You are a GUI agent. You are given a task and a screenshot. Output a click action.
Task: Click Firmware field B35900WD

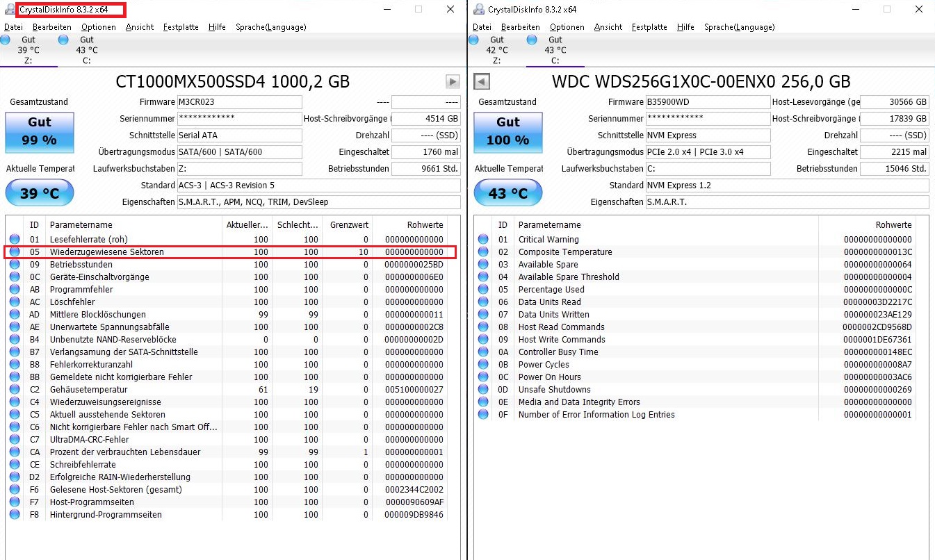tap(708, 102)
